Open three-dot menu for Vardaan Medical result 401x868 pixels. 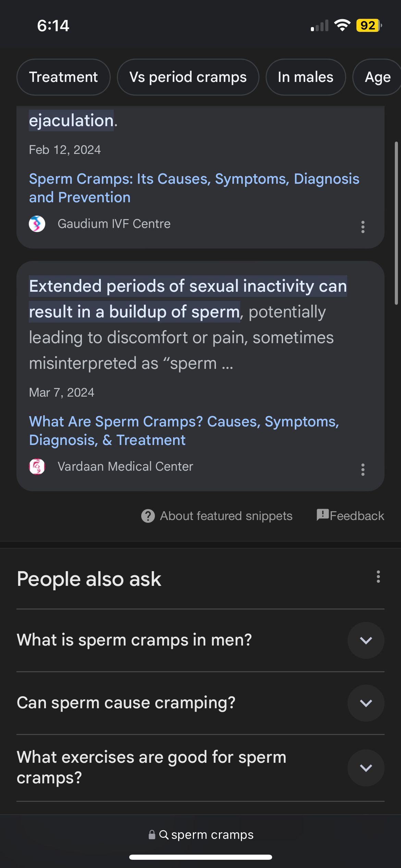[363, 469]
